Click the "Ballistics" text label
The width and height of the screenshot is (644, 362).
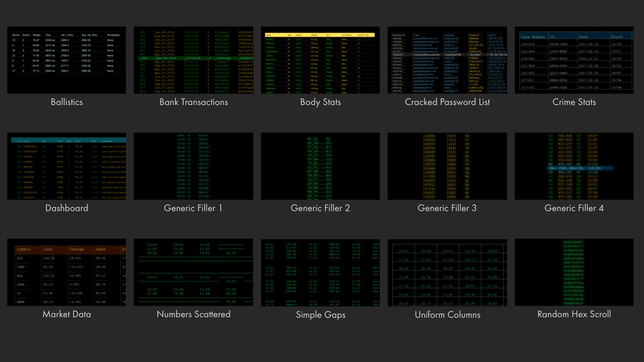point(66,102)
